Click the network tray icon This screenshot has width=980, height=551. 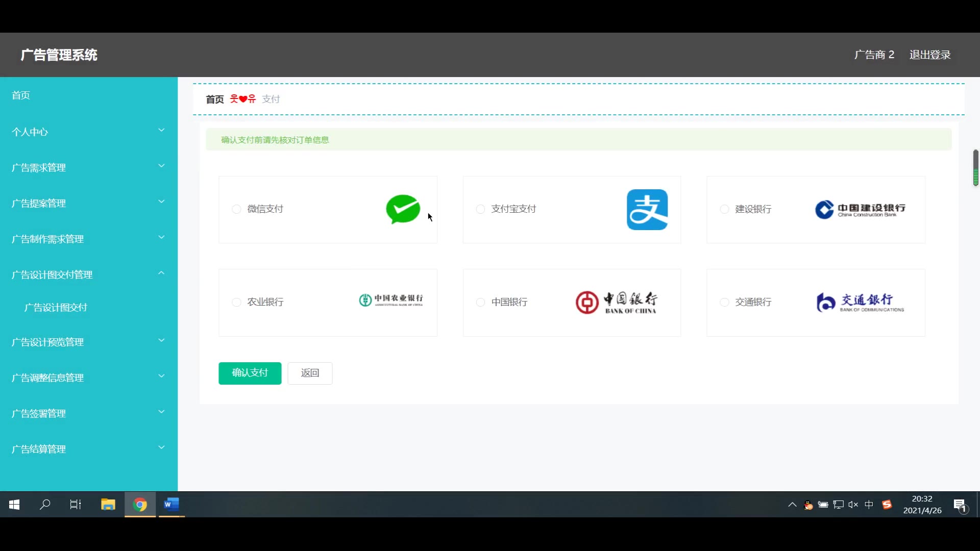838,505
